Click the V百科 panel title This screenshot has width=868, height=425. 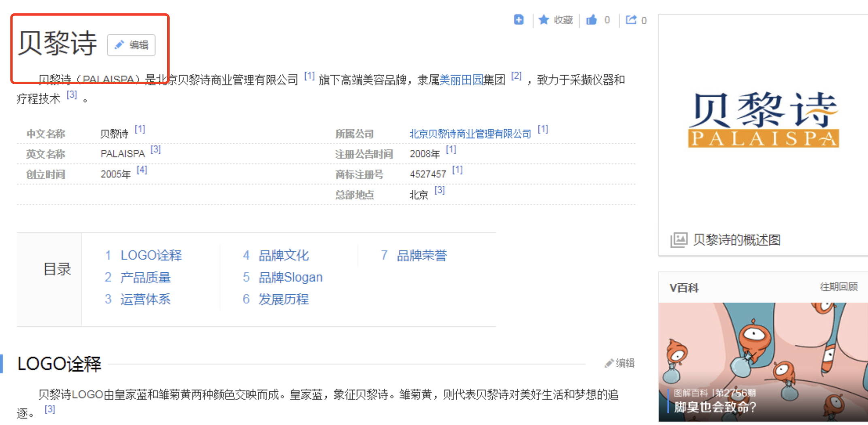684,288
